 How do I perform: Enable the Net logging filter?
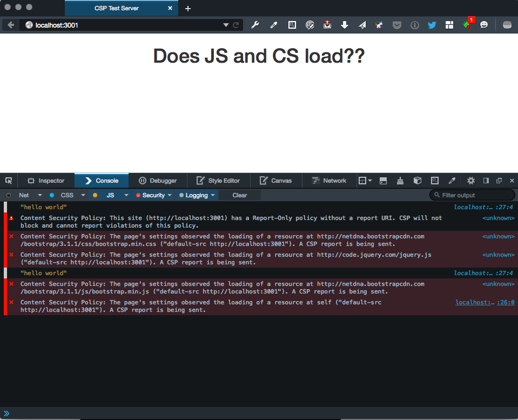[x=24, y=195]
